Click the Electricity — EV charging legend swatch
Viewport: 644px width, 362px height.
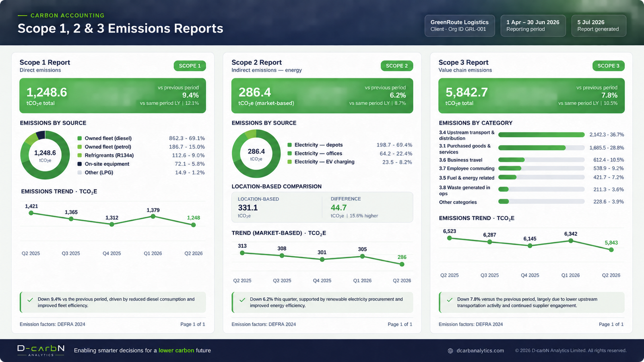(x=290, y=162)
